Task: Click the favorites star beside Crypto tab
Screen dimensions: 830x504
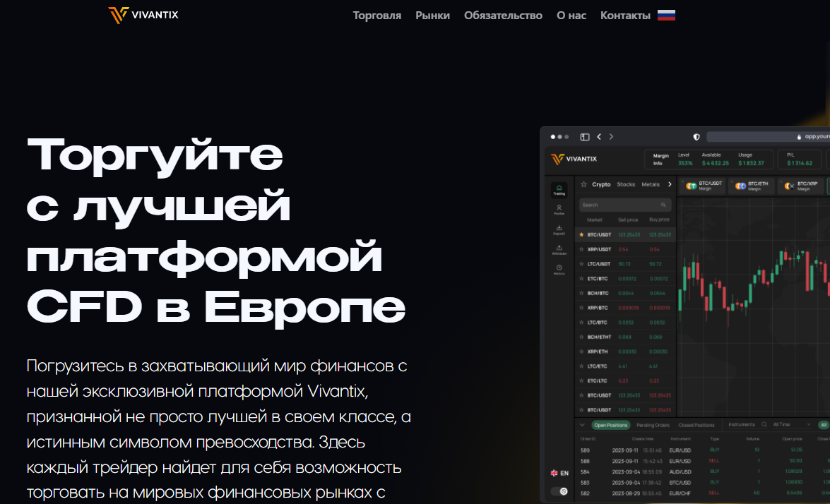Action: pyautogui.click(x=583, y=184)
